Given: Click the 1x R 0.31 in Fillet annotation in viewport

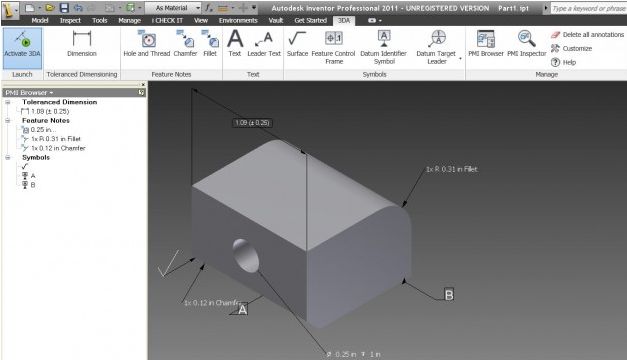Looking at the screenshot, I should coord(452,169).
